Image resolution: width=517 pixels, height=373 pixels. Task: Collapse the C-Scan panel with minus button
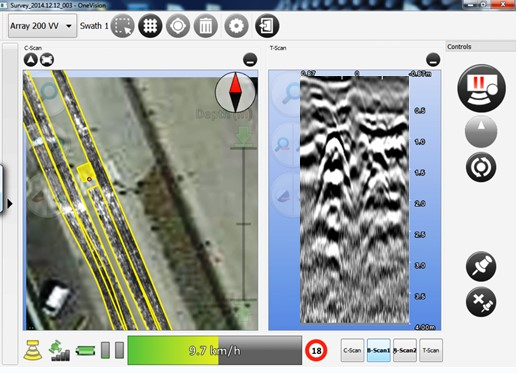[x=250, y=60]
